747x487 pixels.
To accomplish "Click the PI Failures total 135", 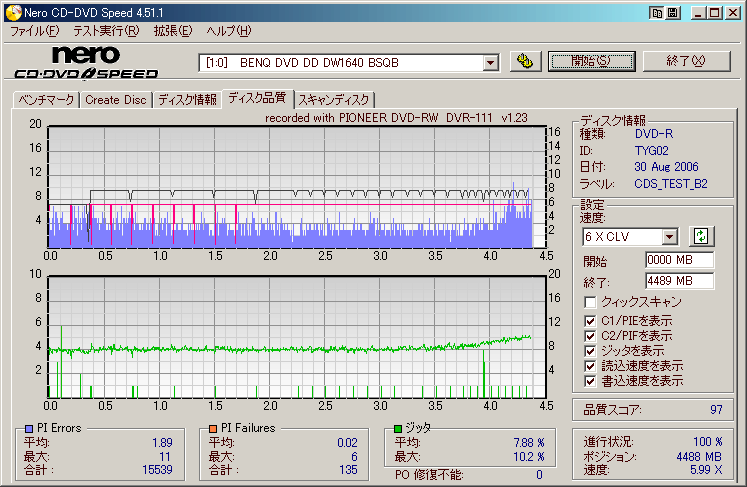I will point(348,470).
